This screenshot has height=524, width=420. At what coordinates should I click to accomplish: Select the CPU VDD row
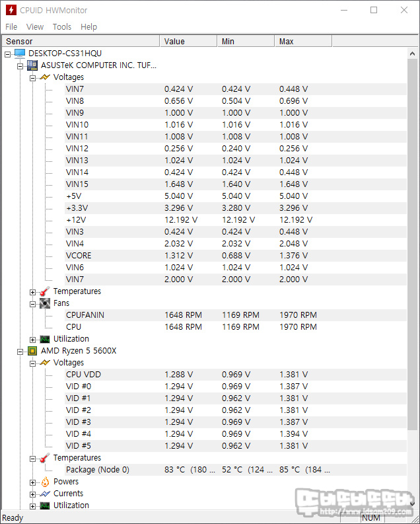point(236,375)
